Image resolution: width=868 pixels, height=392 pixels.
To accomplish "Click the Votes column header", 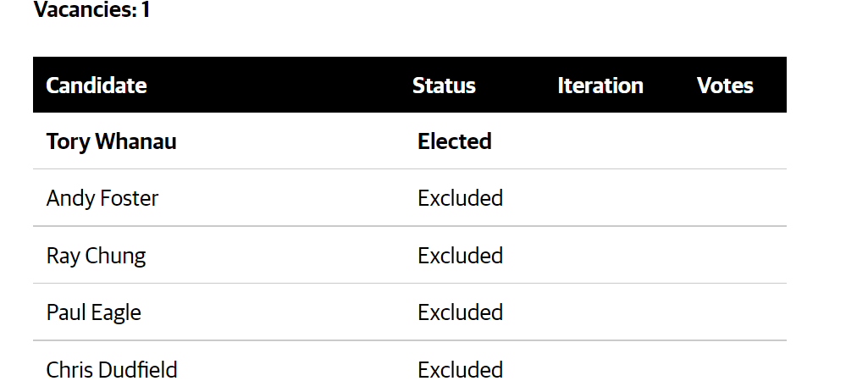I will tap(725, 86).
